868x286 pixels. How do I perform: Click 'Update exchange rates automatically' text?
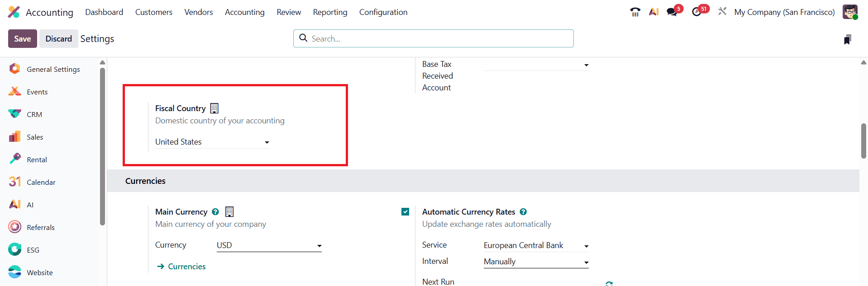click(486, 224)
